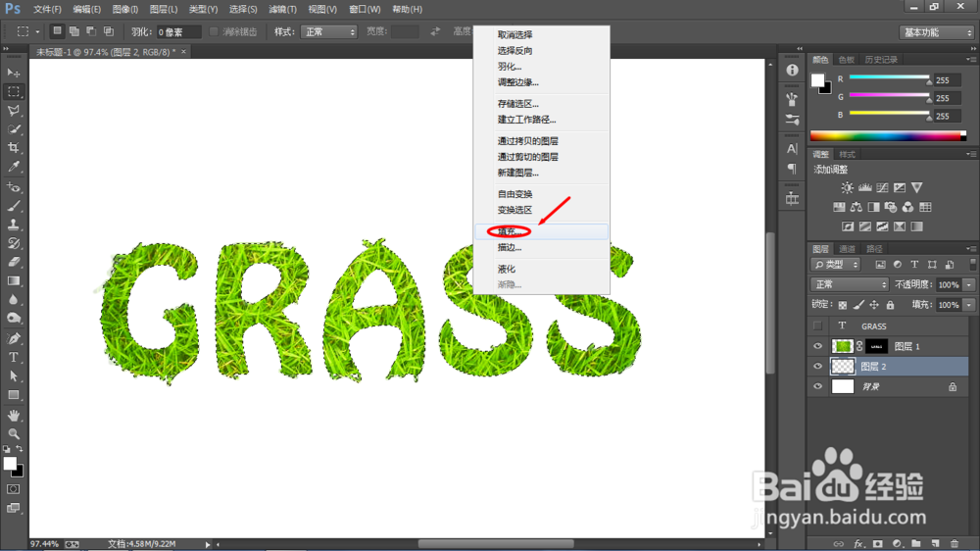Image resolution: width=980 pixels, height=551 pixels.
Task: Switch to the 通道 channels tab
Action: point(847,249)
